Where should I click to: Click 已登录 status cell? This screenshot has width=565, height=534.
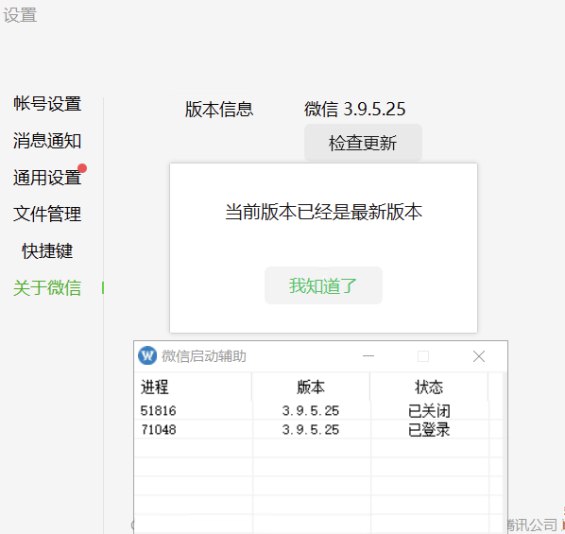coord(429,430)
